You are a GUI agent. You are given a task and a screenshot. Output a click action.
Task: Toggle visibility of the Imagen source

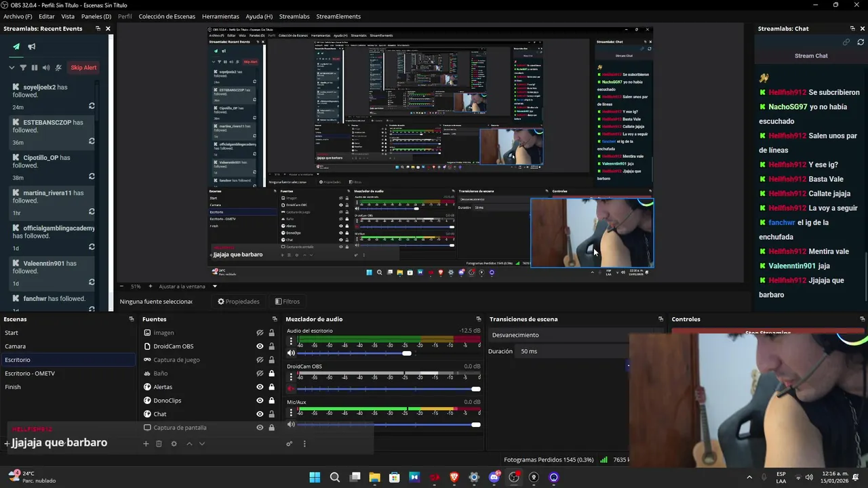click(260, 333)
